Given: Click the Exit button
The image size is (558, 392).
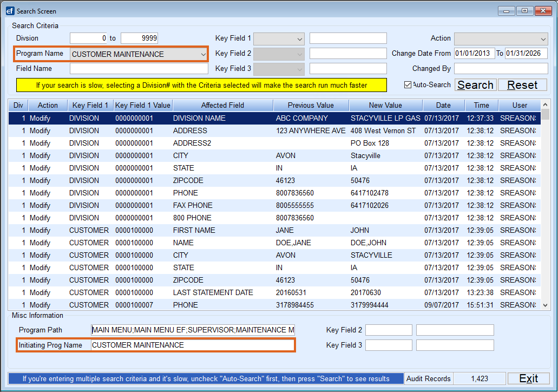Looking at the screenshot, I should (528, 378).
